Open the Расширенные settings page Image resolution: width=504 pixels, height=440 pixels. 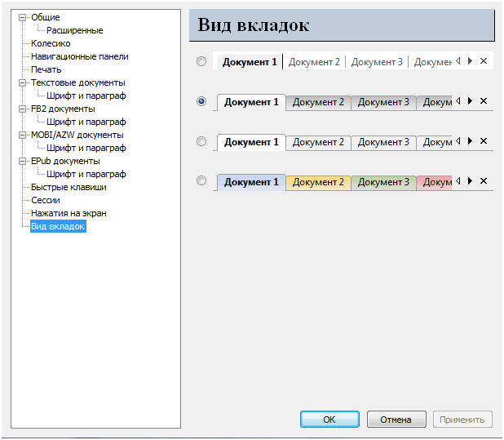(x=74, y=30)
